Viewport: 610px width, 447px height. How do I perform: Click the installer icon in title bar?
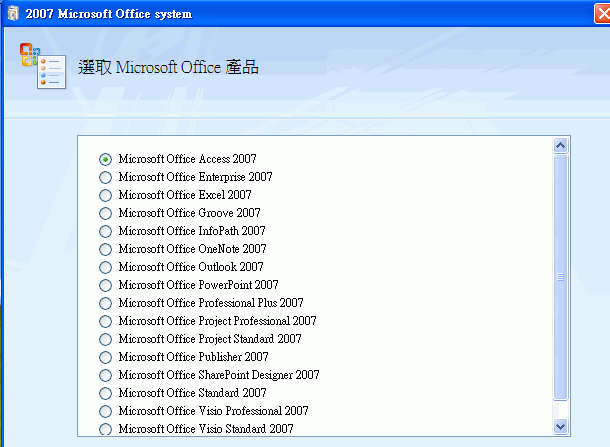point(13,14)
